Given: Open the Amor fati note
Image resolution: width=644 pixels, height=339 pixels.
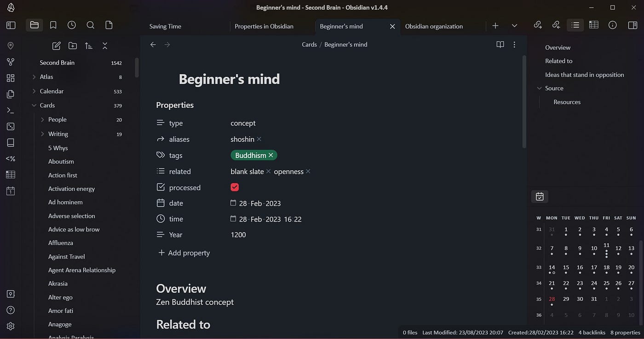Looking at the screenshot, I should (61, 311).
